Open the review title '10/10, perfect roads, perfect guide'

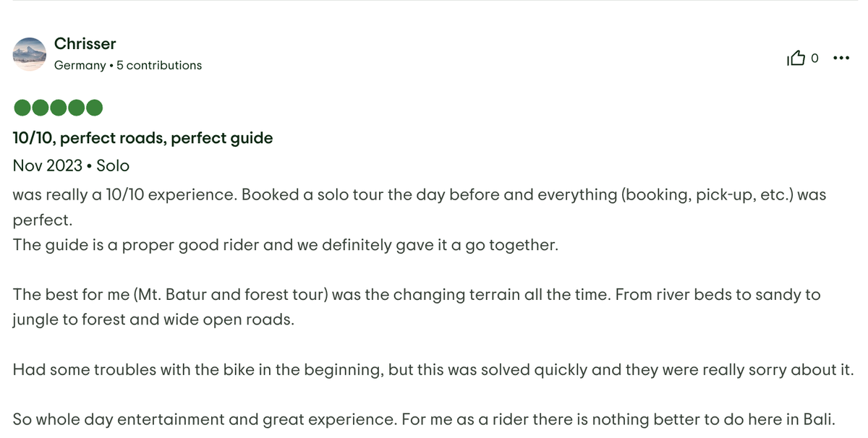[x=142, y=137]
